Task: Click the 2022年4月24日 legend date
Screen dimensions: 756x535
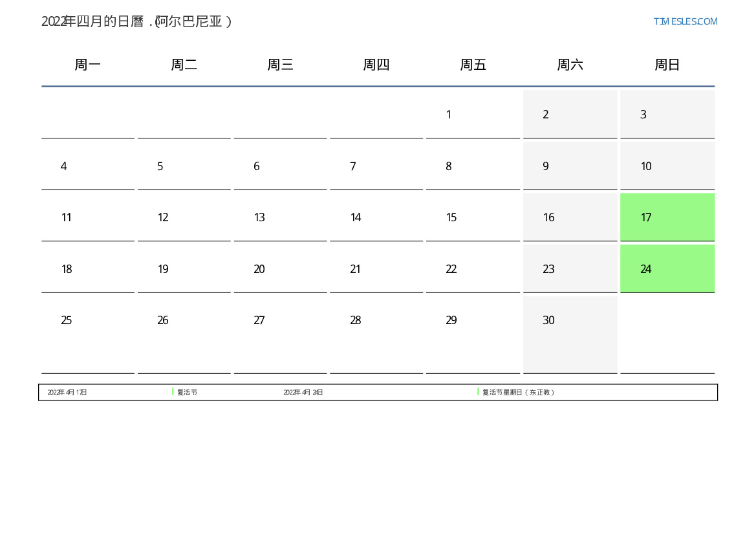Action: click(303, 393)
